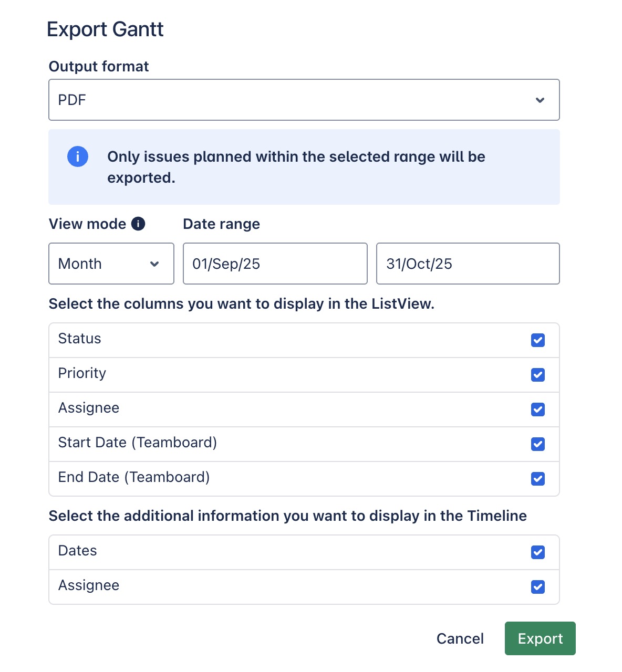The height and width of the screenshot is (672, 622).
Task: Select the Status row in ListView columns
Action: (80, 339)
